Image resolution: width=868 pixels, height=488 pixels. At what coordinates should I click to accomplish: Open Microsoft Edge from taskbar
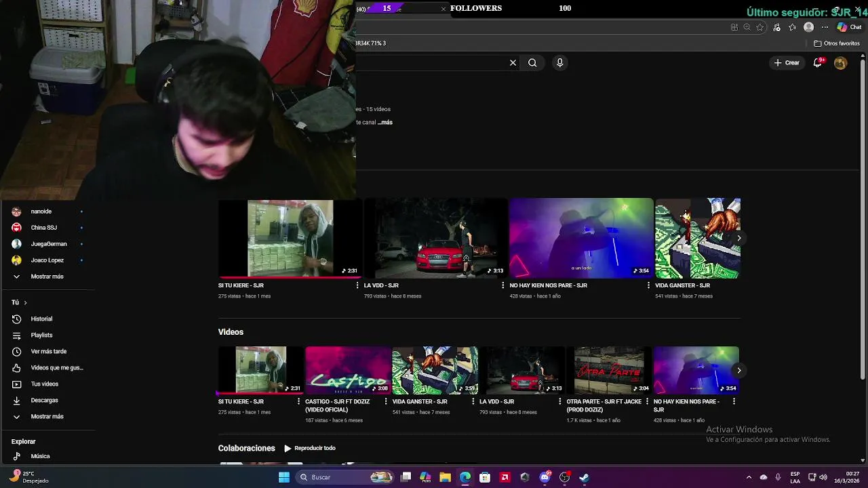(465, 477)
